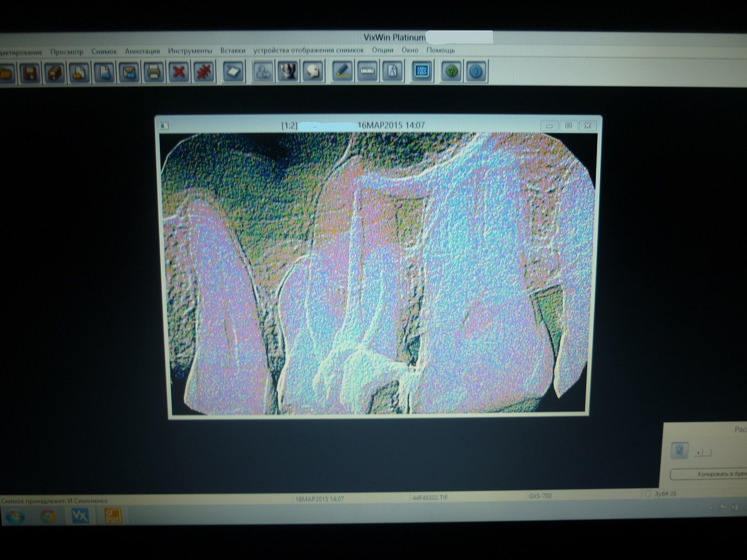Click the X-ray sensor capture icon

[234, 72]
